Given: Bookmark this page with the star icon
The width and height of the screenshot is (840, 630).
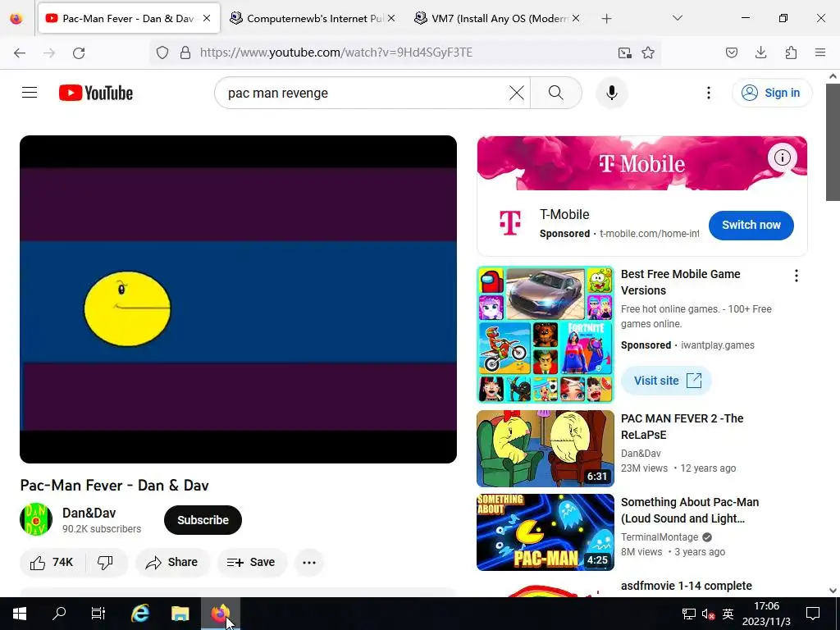Looking at the screenshot, I should tap(648, 52).
